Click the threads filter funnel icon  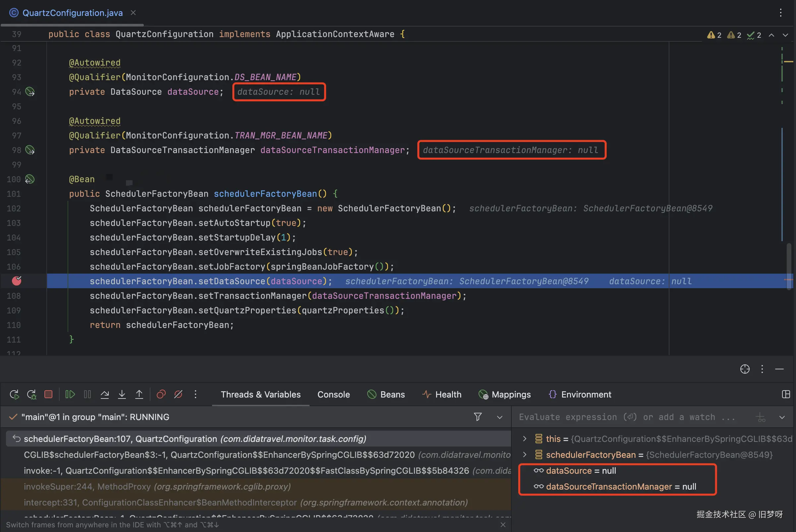coord(478,417)
